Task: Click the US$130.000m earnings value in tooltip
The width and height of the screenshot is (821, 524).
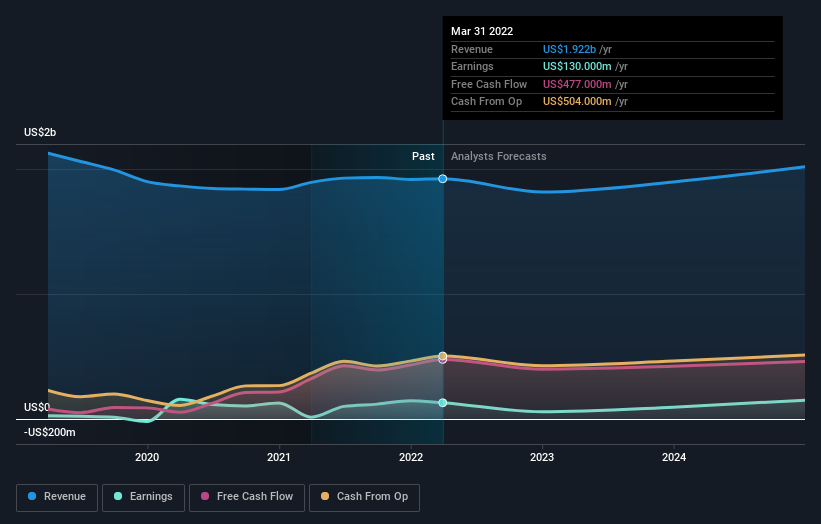Action: pos(577,66)
